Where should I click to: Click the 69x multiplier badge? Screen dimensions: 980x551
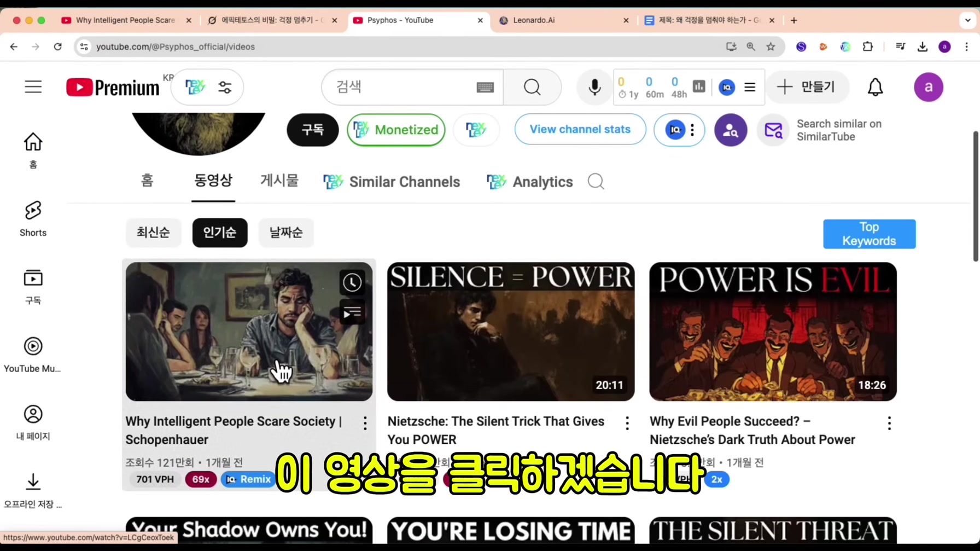[x=201, y=479]
